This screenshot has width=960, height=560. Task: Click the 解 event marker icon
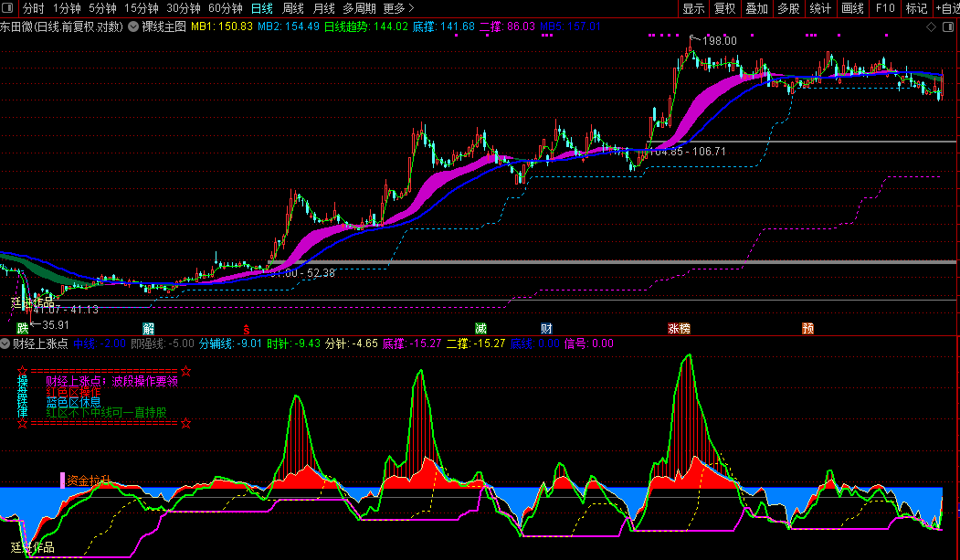coord(148,328)
